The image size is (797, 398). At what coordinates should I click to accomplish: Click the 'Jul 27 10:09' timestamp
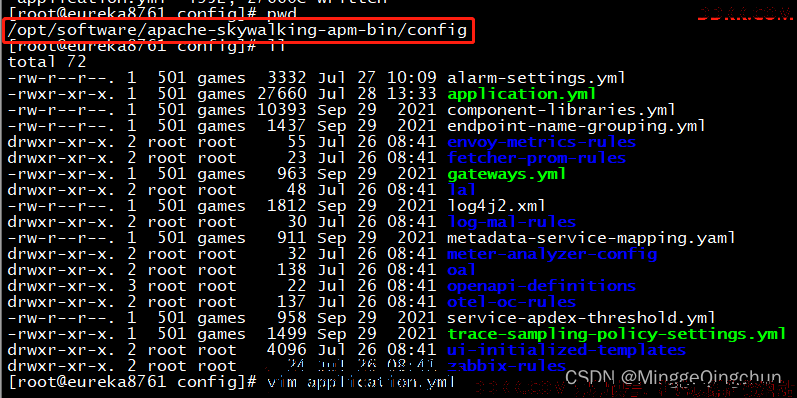coord(377,78)
